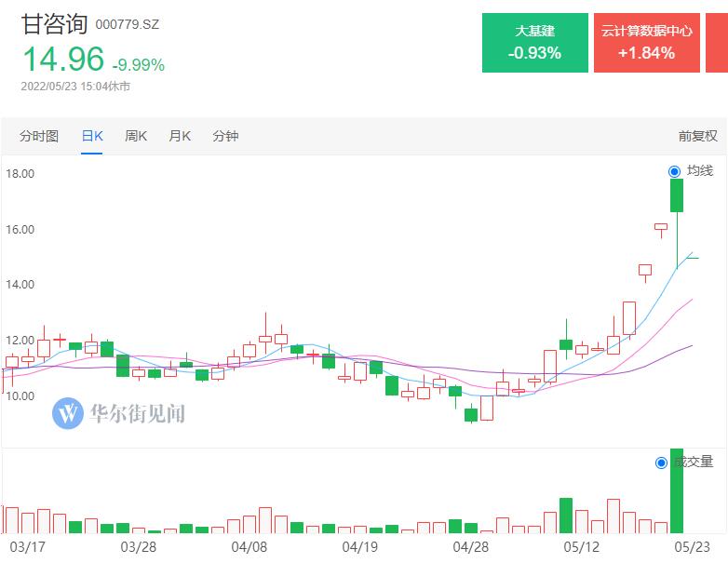The width and height of the screenshot is (728, 563).
Task: Click the stock code 000779.SZ
Action: (x=128, y=24)
